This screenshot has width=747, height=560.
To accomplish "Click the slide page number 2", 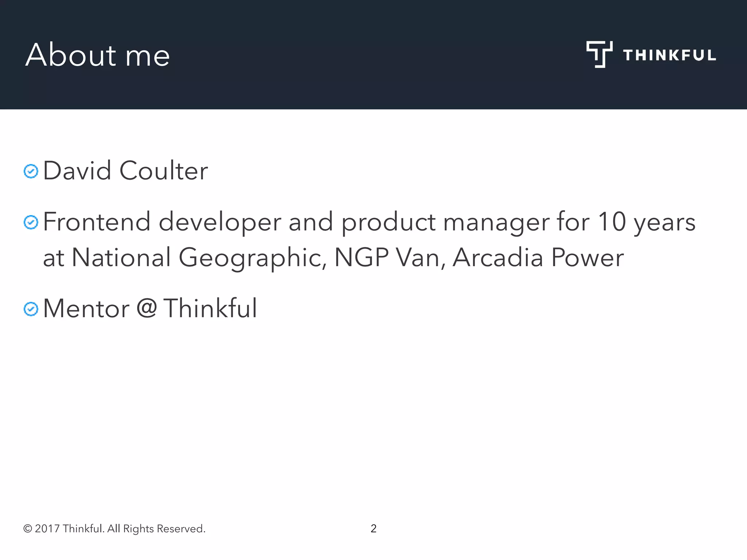I will coord(373,528).
